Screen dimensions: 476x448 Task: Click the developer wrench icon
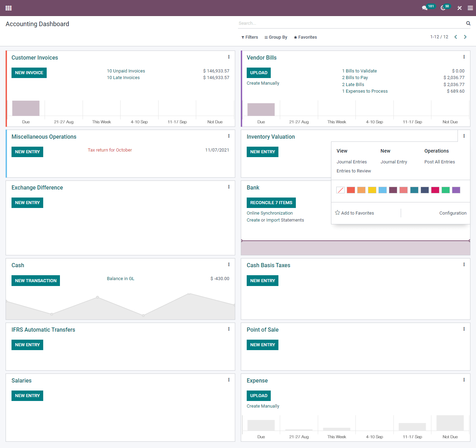pos(459,8)
